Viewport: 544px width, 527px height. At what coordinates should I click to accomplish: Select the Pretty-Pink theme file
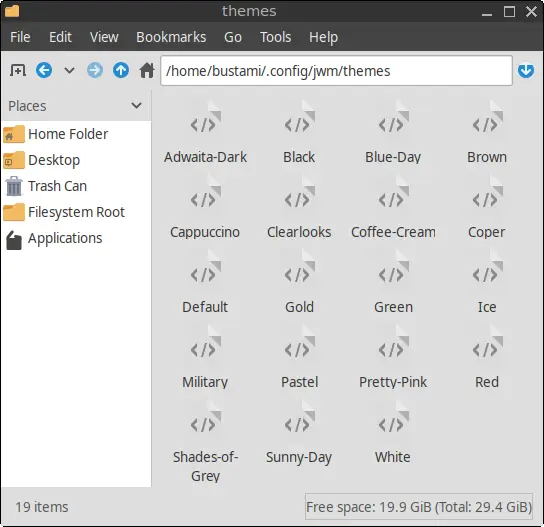point(393,358)
